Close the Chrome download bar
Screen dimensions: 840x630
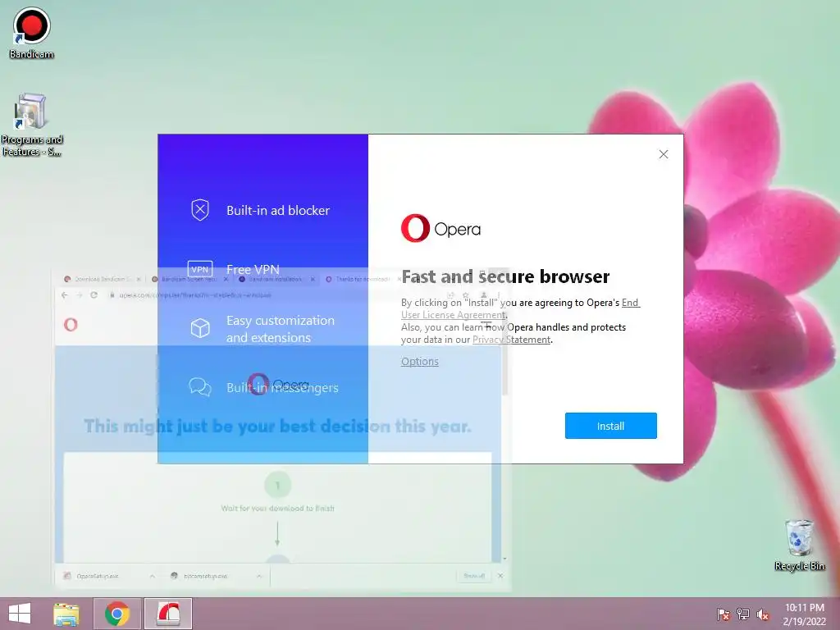click(x=500, y=576)
